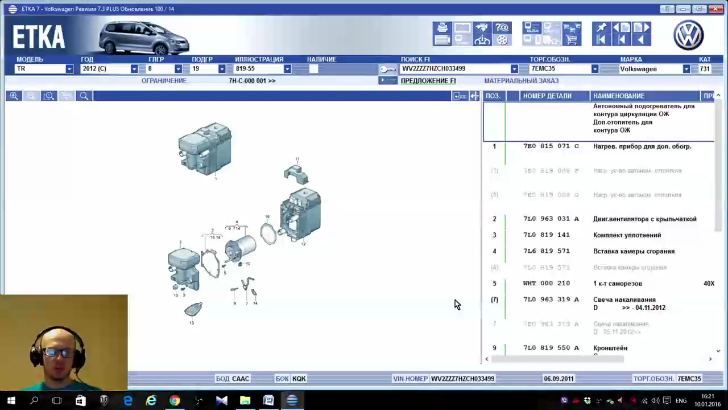This screenshot has width=728, height=410.
Task: Click the ПОЗ. column header
Action: [494, 96]
